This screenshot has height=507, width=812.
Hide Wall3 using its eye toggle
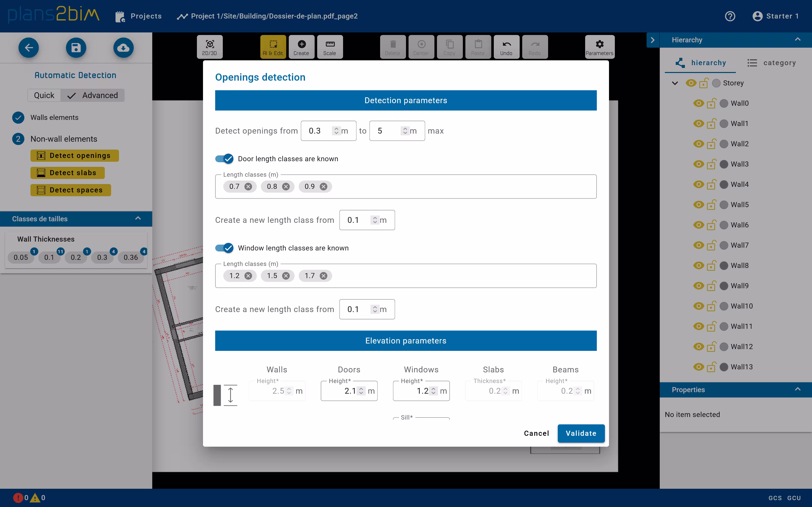pos(698,164)
